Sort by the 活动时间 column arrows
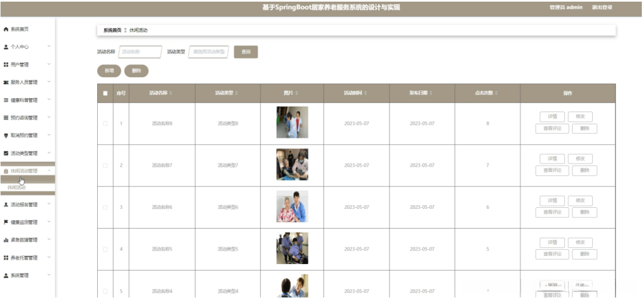The width and height of the screenshot is (644, 298). click(365, 94)
